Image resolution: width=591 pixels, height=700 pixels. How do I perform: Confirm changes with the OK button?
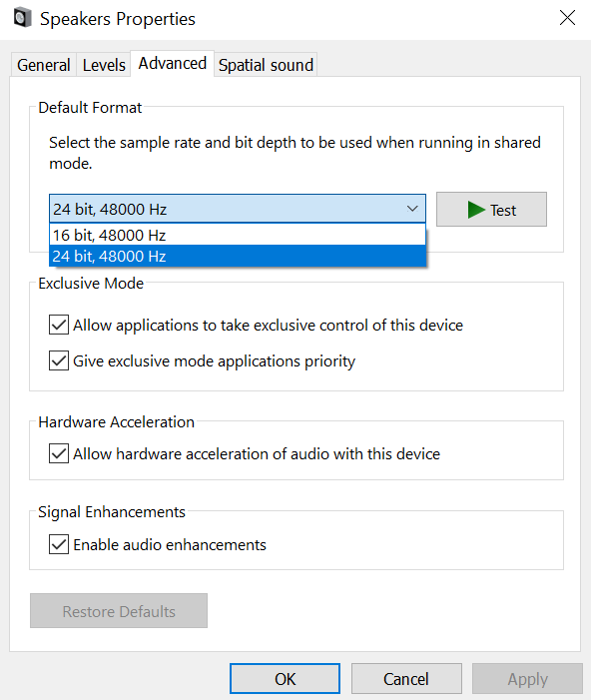click(x=285, y=679)
